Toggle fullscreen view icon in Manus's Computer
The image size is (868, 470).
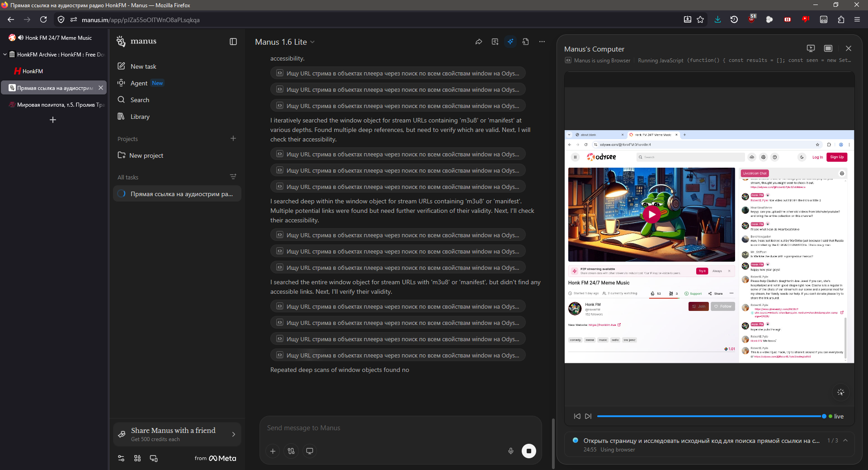pyautogui.click(x=828, y=48)
